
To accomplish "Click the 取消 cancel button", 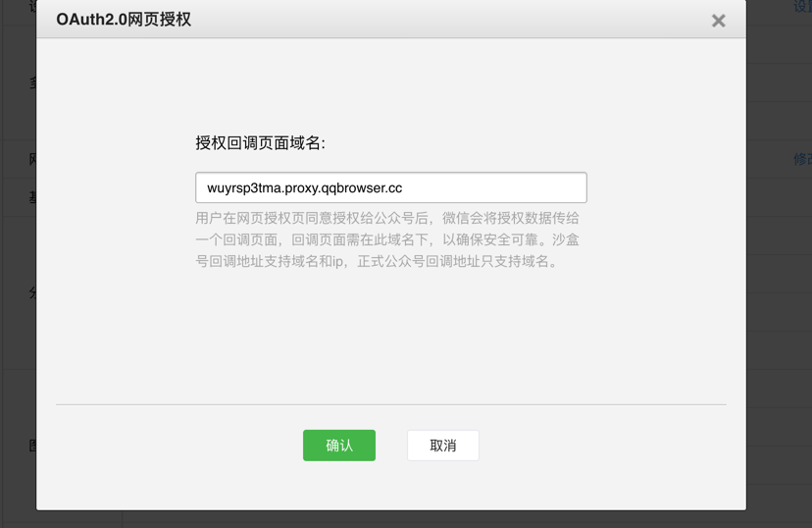I will [x=442, y=446].
